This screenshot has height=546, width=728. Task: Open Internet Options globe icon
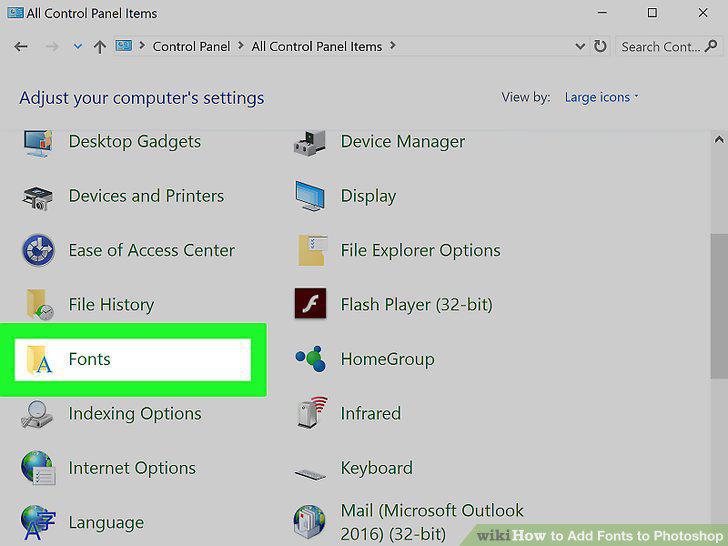(38, 468)
